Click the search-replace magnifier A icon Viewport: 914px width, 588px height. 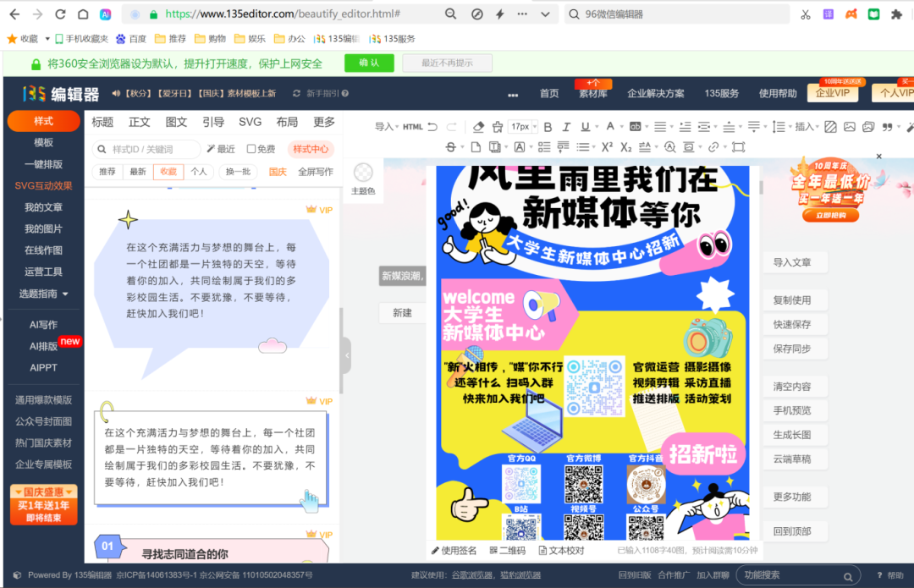click(x=669, y=147)
